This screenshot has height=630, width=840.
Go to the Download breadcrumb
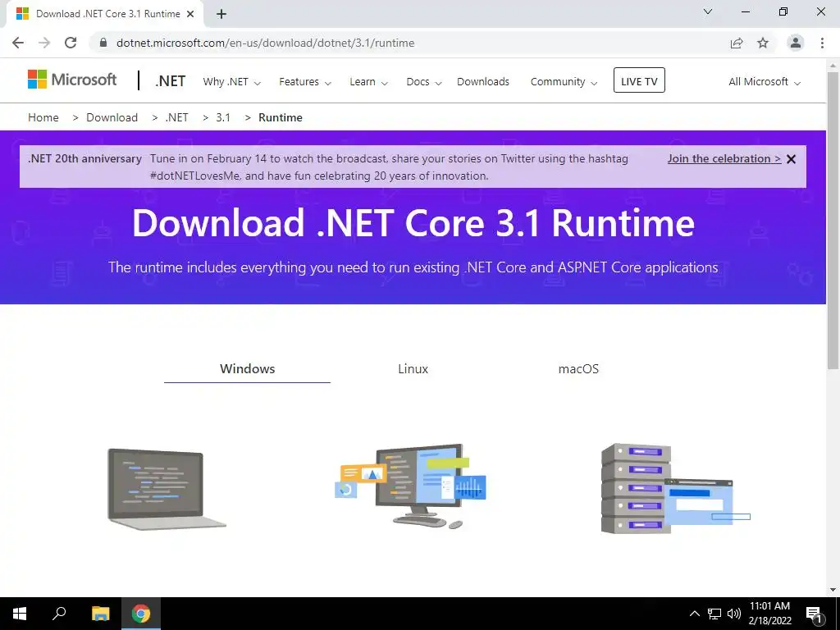[x=112, y=117]
